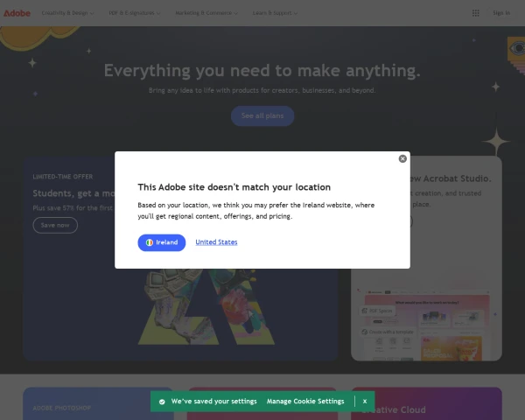Dismiss the saved settings cookie banner
Viewport: 525px width, 420px height.
click(365, 402)
